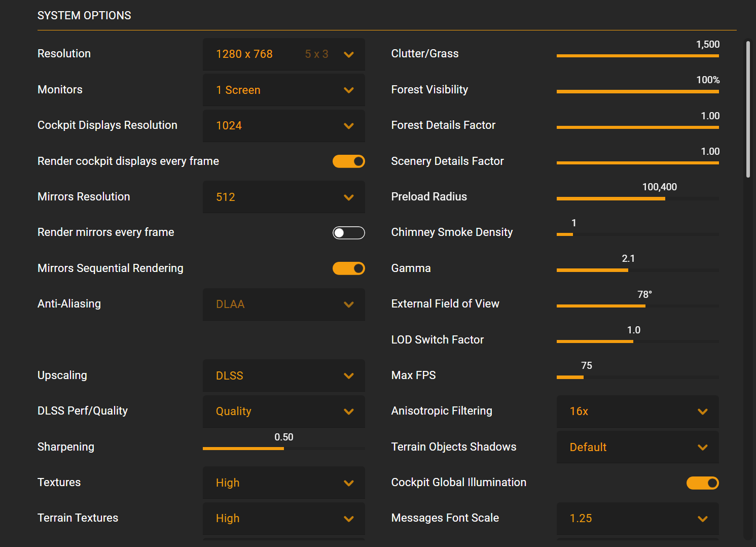Adjust the Gamma slider
The height and width of the screenshot is (547, 756).
tap(628, 270)
